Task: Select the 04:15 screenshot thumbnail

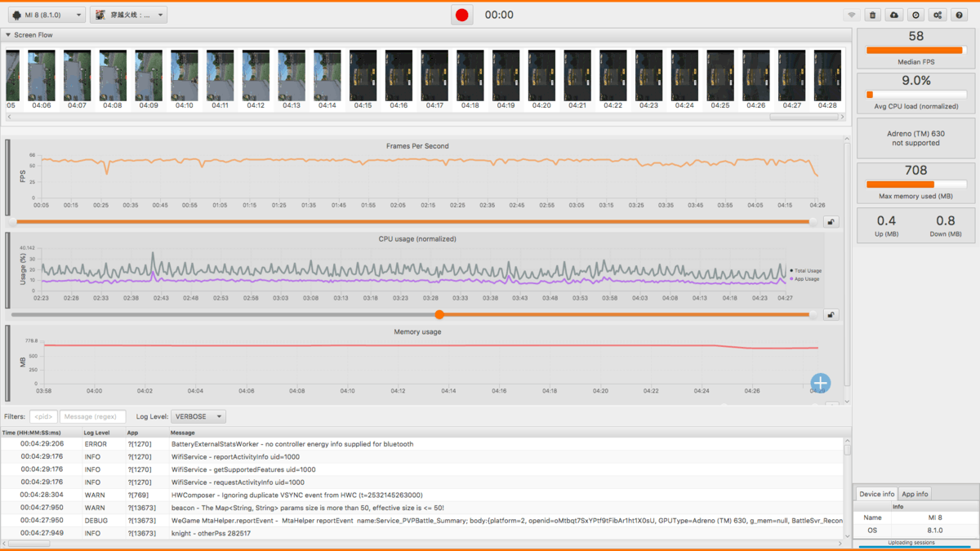Action: pos(363,76)
